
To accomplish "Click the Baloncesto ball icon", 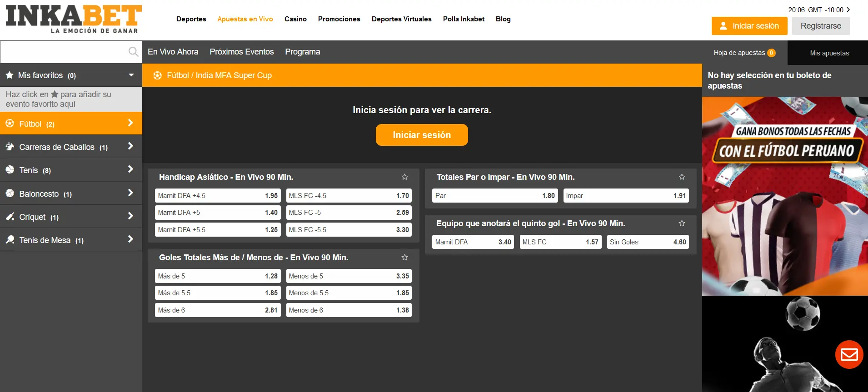I will point(10,194).
